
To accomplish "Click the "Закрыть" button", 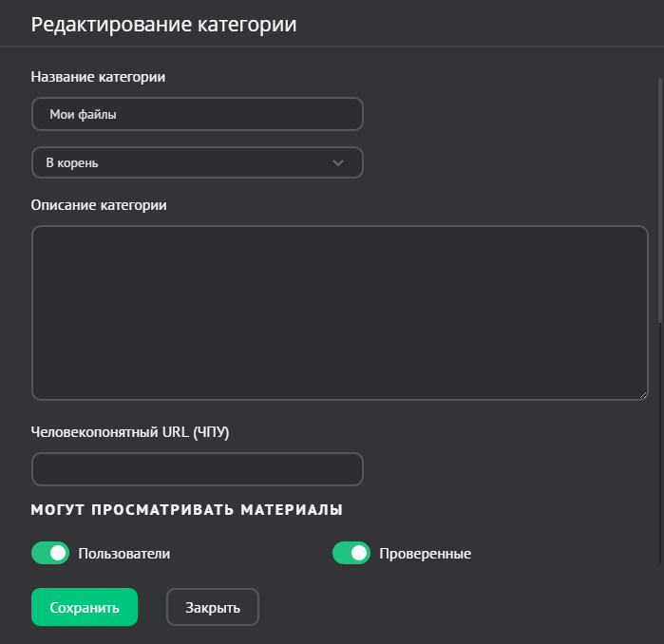I will 212,608.
